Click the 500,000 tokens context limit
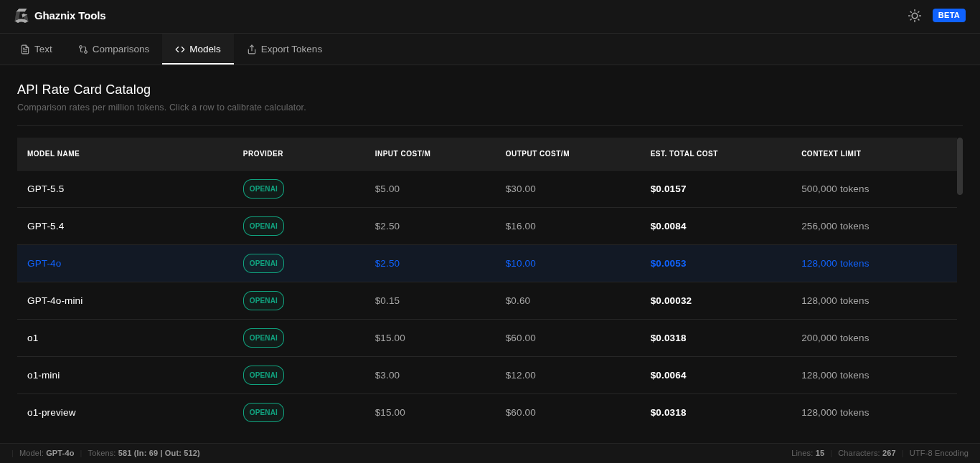This screenshot has height=463, width=980. [835, 189]
